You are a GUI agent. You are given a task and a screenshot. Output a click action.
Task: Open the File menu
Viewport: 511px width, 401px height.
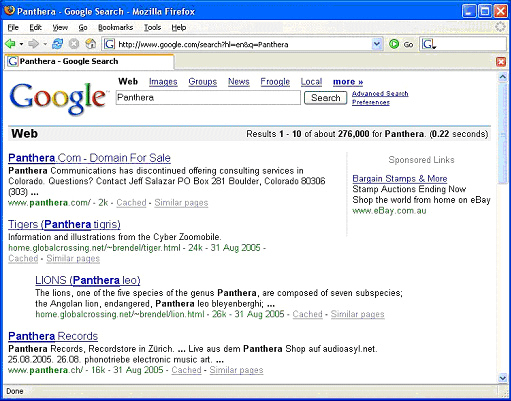pos(13,28)
